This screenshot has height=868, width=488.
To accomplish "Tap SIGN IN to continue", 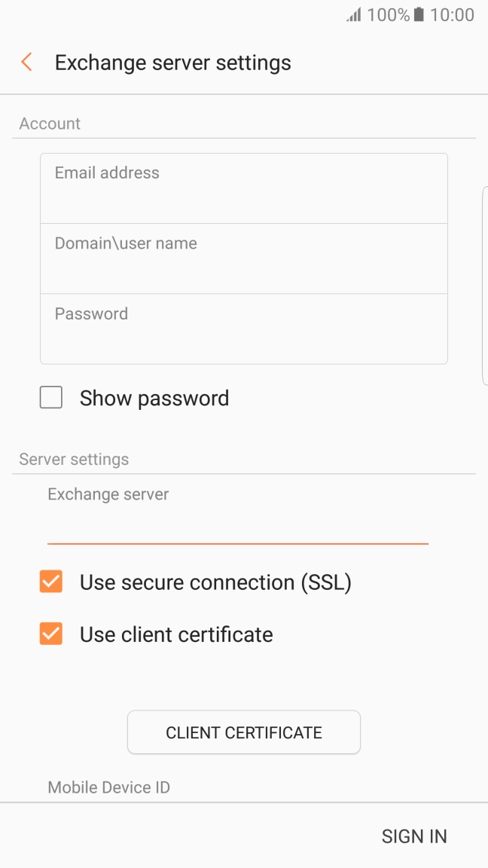I will [x=414, y=836].
